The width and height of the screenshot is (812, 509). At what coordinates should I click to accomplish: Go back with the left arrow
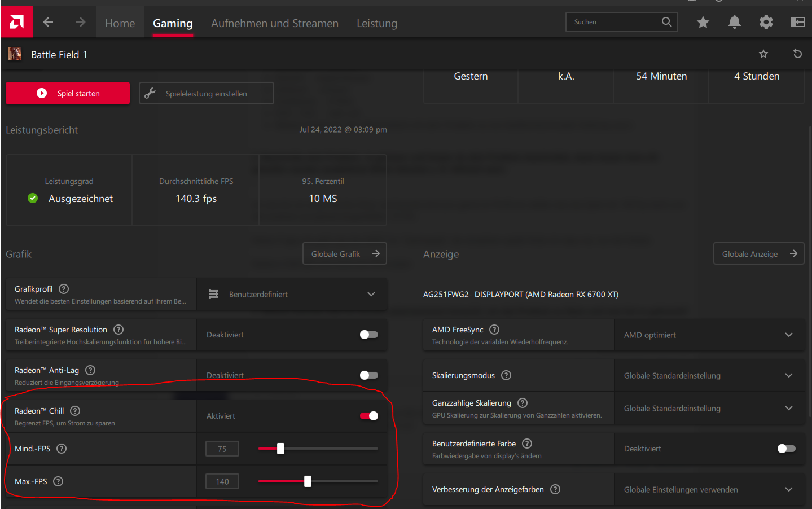[x=48, y=22]
